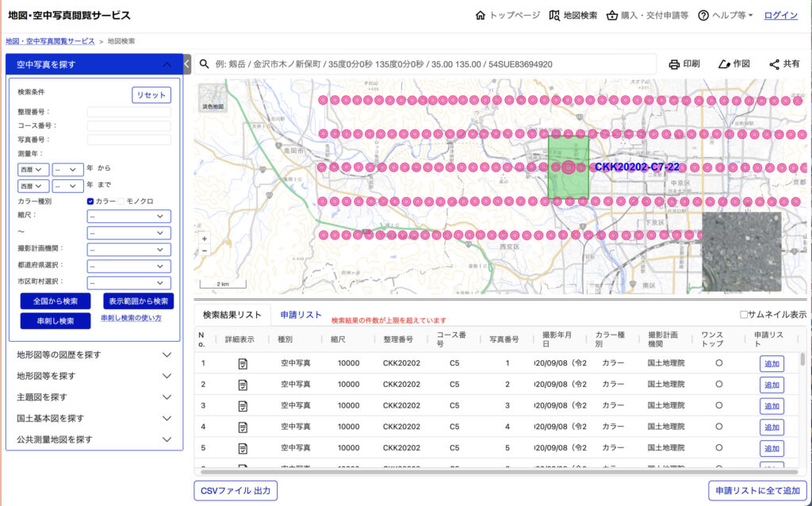Switch to the 申請リスト tab

[301, 315]
